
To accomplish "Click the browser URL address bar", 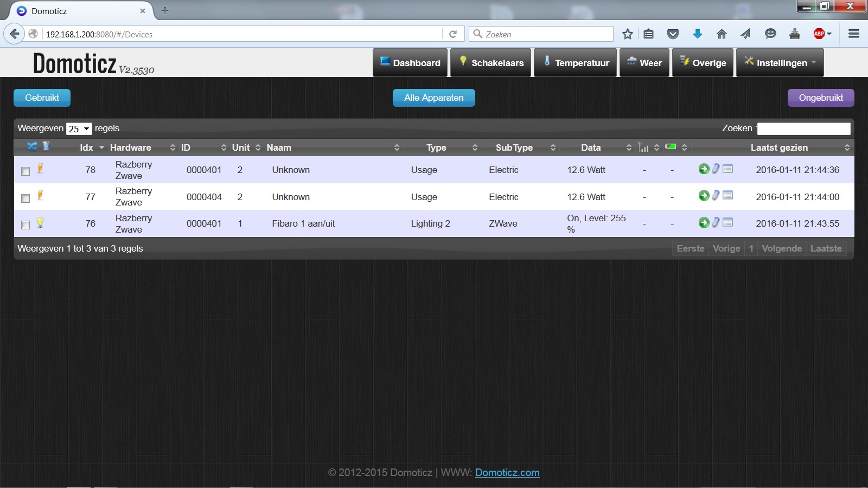I will pyautogui.click(x=241, y=34).
